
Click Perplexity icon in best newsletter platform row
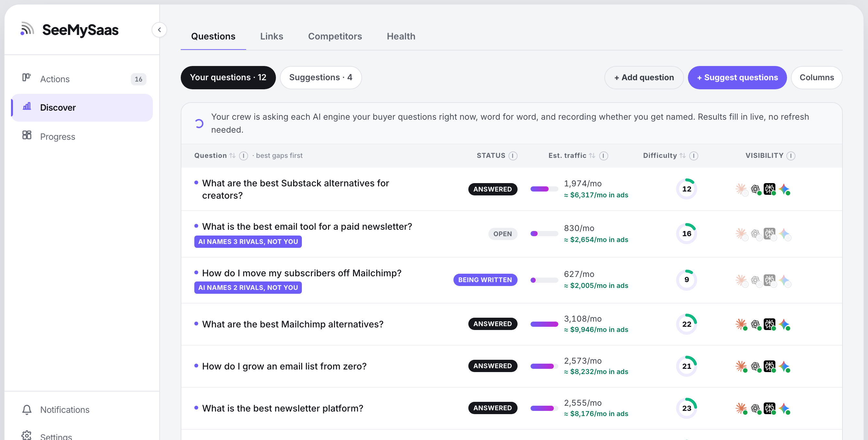click(770, 408)
